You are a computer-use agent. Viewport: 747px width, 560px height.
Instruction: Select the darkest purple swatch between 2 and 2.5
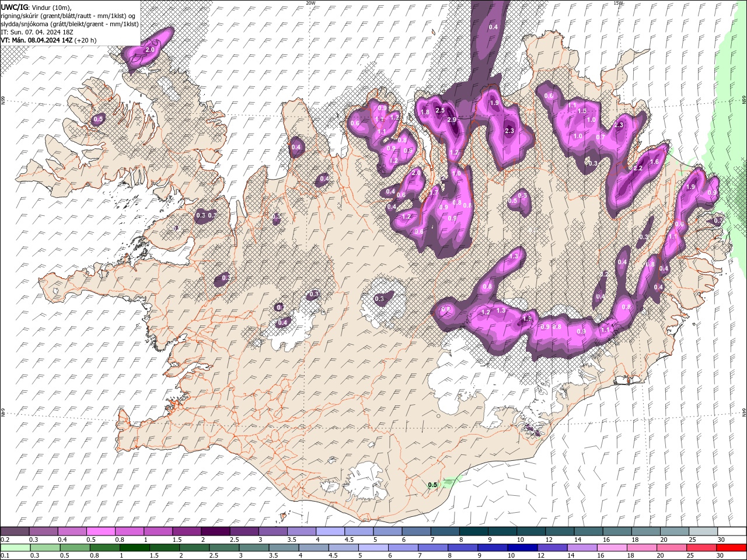[x=215, y=531]
